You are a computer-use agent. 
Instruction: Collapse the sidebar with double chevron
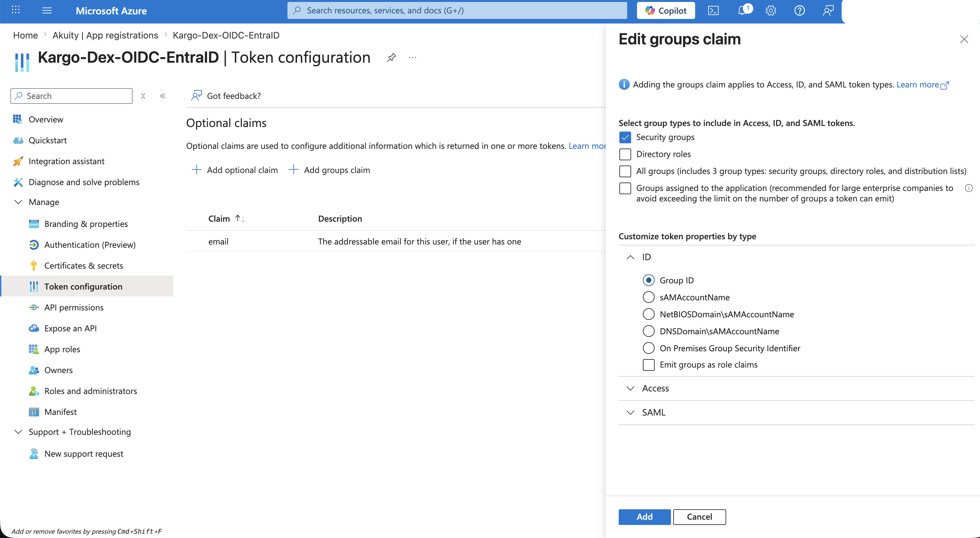pyautogui.click(x=163, y=96)
